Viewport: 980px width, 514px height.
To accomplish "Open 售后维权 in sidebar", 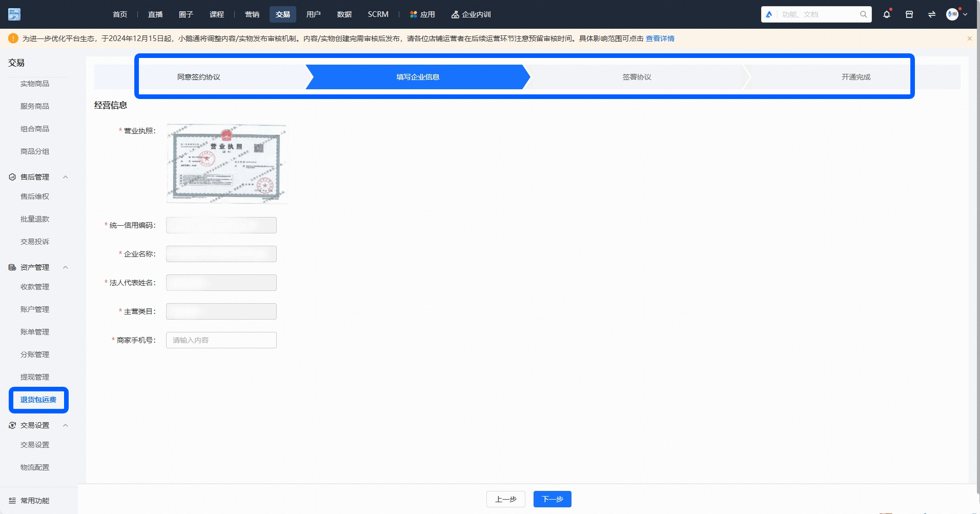I will tap(35, 196).
